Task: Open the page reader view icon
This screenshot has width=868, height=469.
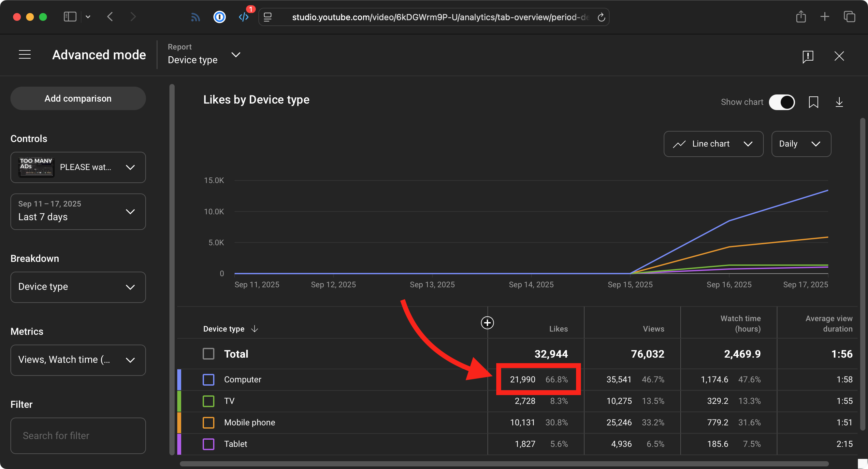Action: coord(268,17)
